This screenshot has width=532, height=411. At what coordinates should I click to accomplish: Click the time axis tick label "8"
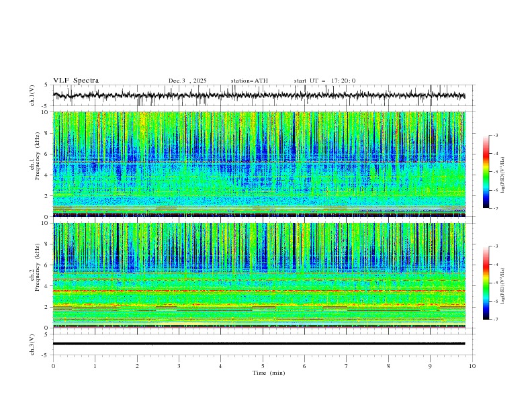[388, 366]
